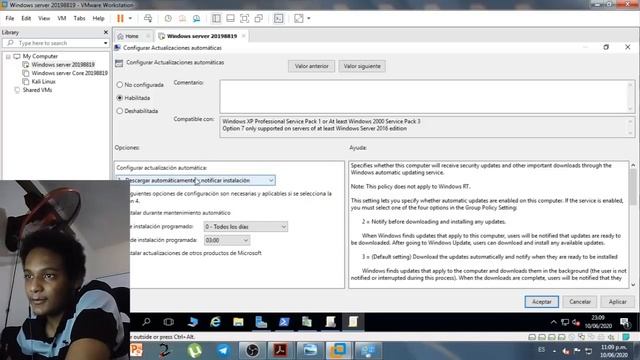Viewport: 640px width, 360px height.
Task: Open Server Manager in guest taskbar
Action: (261, 322)
